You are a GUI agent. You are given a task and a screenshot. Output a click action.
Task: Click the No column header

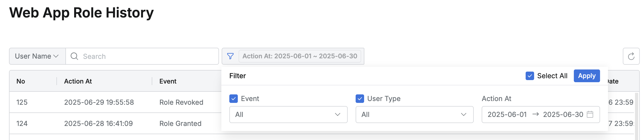click(21, 81)
